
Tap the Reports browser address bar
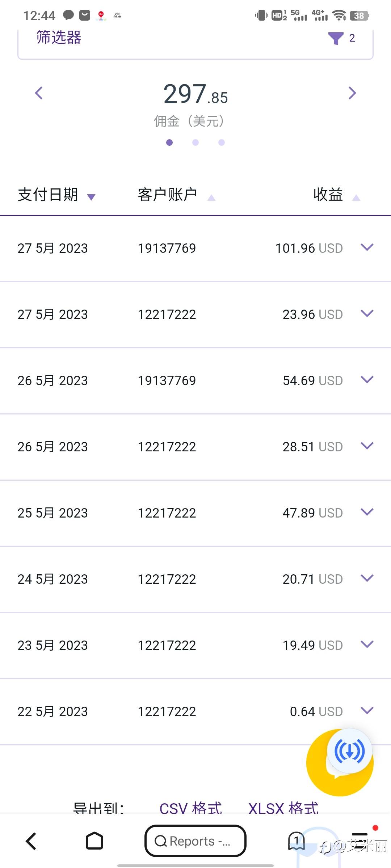(x=195, y=841)
